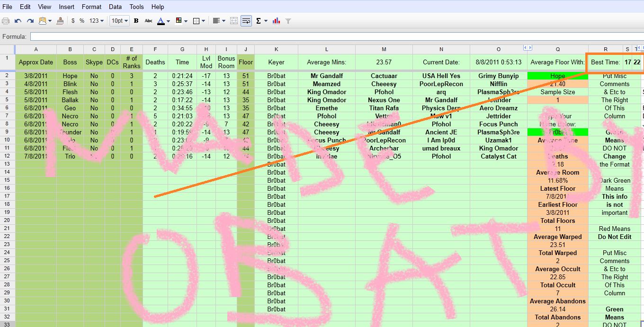Click the text color A icon
Viewport: 644px width, 327px height.
(x=161, y=21)
